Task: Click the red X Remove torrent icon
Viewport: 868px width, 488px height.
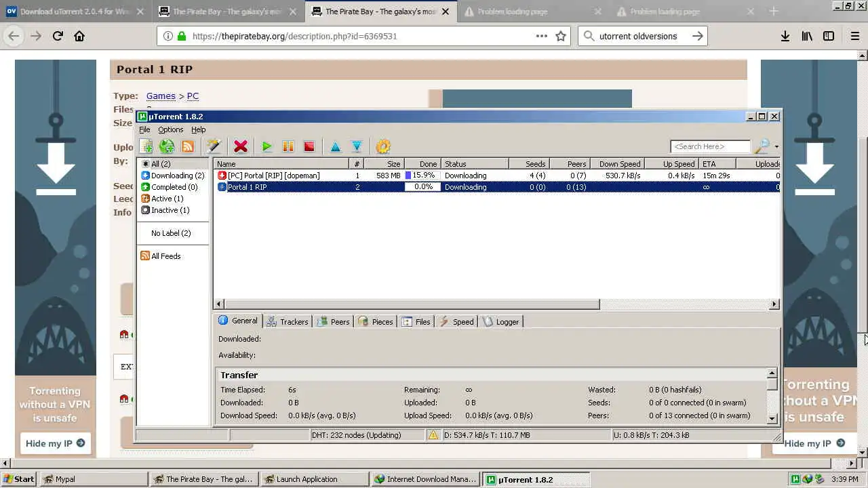Action: [x=241, y=146]
